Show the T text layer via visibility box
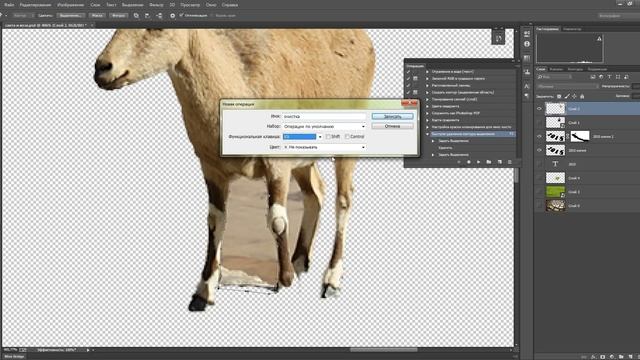Viewport: 640px width, 360px height. tap(539, 164)
